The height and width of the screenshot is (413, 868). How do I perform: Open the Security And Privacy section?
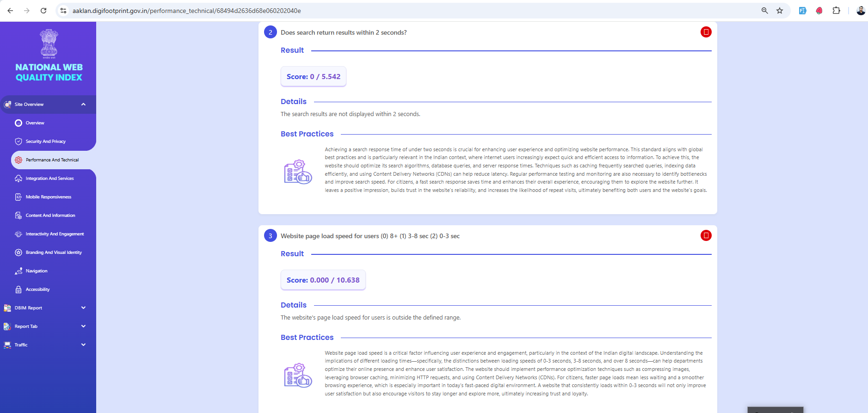(45, 142)
